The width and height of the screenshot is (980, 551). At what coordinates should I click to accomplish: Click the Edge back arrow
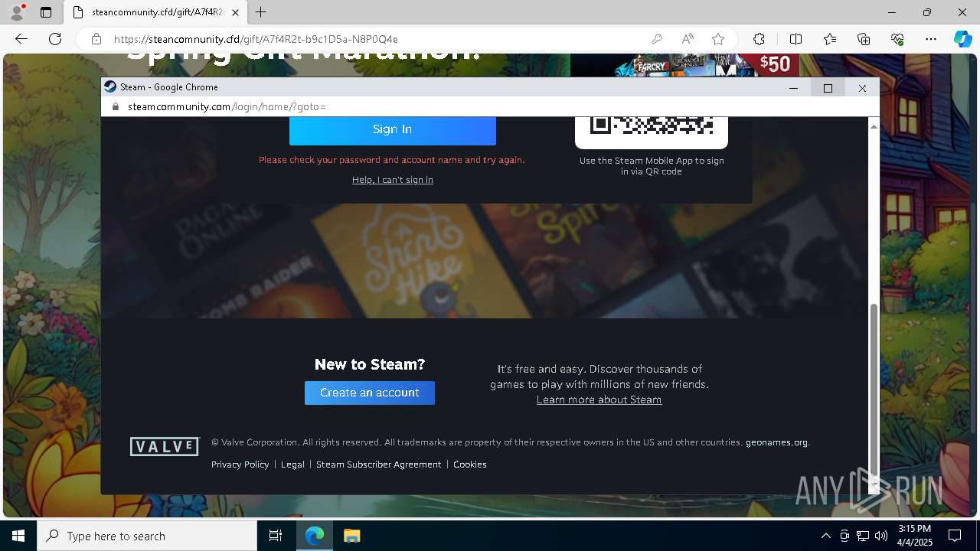coord(21,39)
